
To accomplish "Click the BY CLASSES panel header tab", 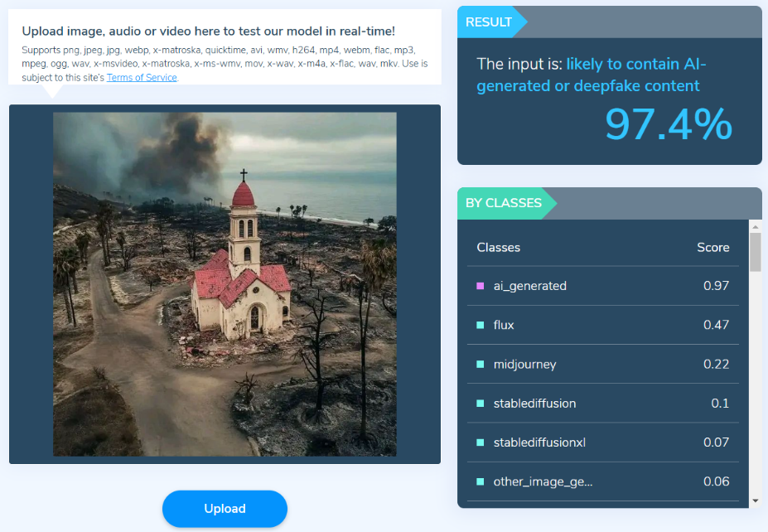I will (x=504, y=203).
